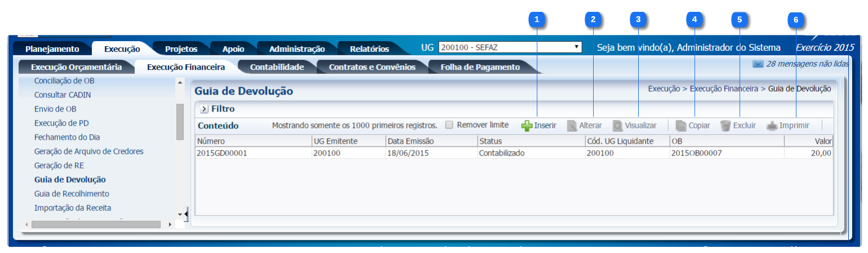Collapse the sidebar with the splitter arrow
This screenshot has width=868, height=253.
point(186,214)
